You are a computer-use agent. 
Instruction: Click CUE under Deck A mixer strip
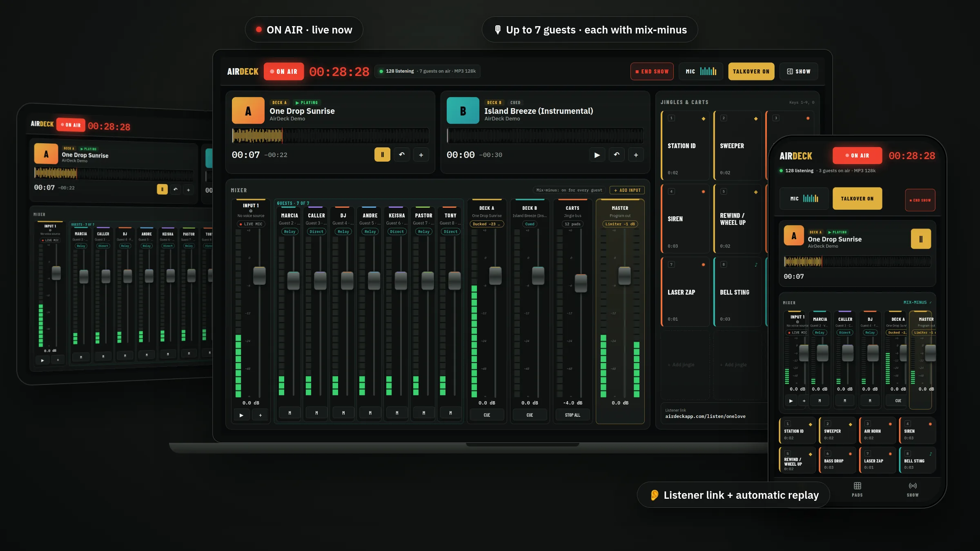(x=487, y=415)
